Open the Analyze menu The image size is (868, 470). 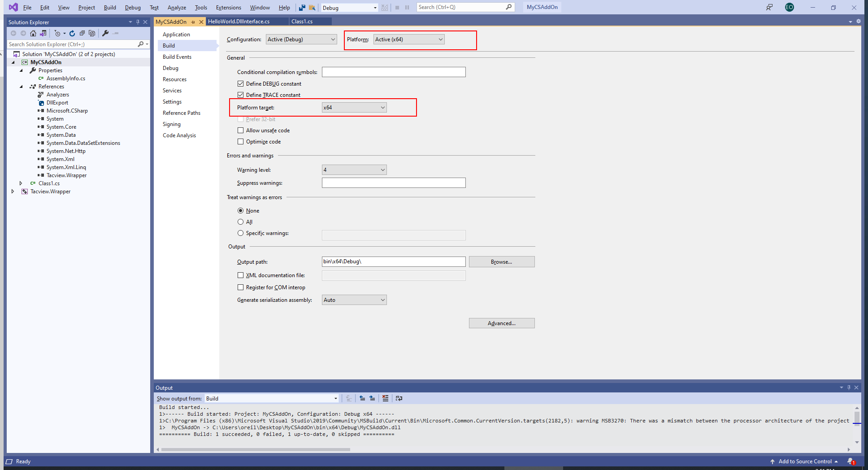[x=177, y=8]
